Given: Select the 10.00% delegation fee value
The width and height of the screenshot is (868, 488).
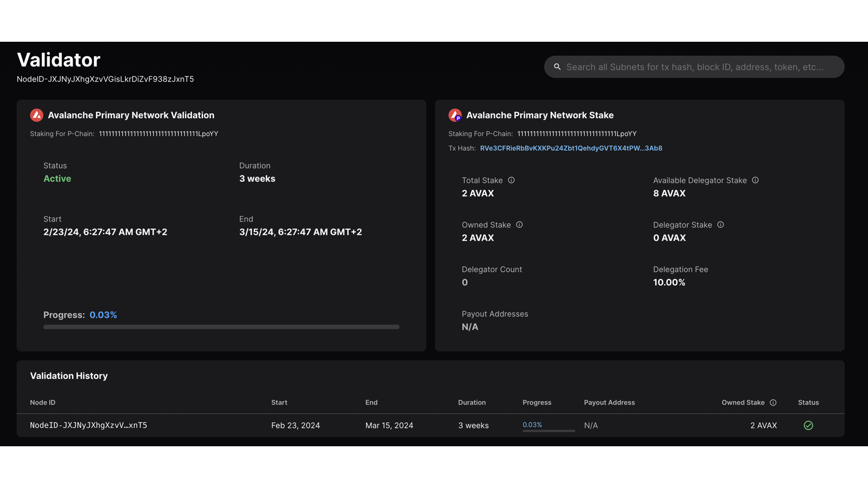Looking at the screenshot, I should [669, 282].
